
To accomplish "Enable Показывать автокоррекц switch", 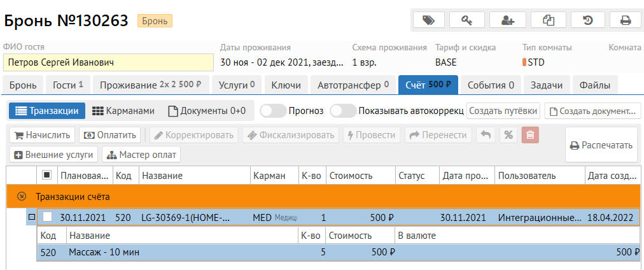I will (342, 111).
